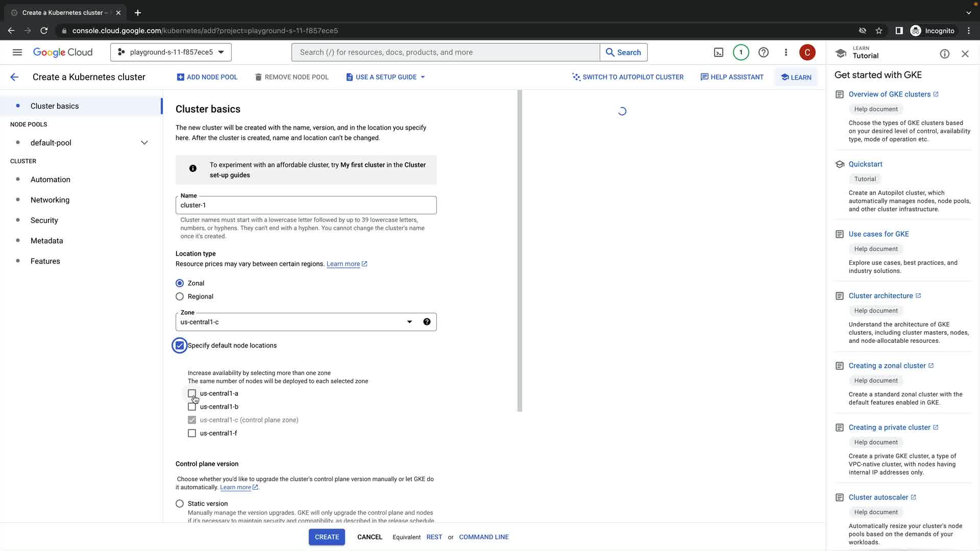Open the help question mark icon in header
Viewport: 980px width, 551px height.
(763, 53)
